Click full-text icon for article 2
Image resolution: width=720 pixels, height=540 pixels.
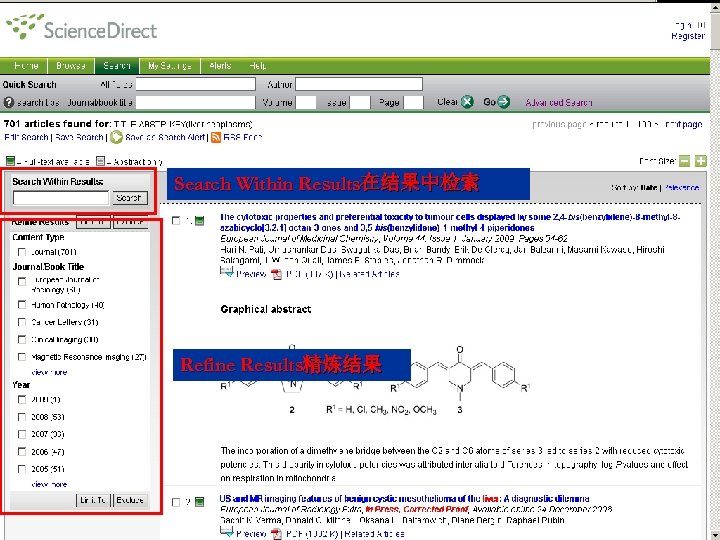pyautogui.click(x=199, y=502)
